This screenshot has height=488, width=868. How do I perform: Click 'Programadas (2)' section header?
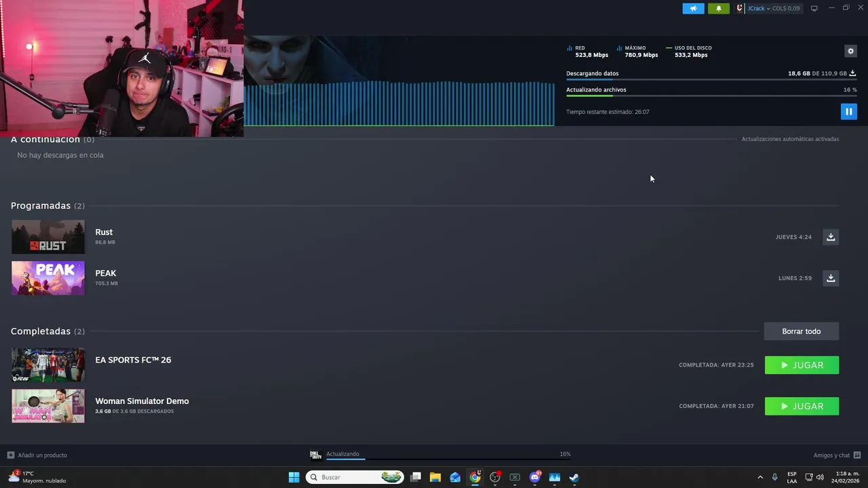(47, 205)
